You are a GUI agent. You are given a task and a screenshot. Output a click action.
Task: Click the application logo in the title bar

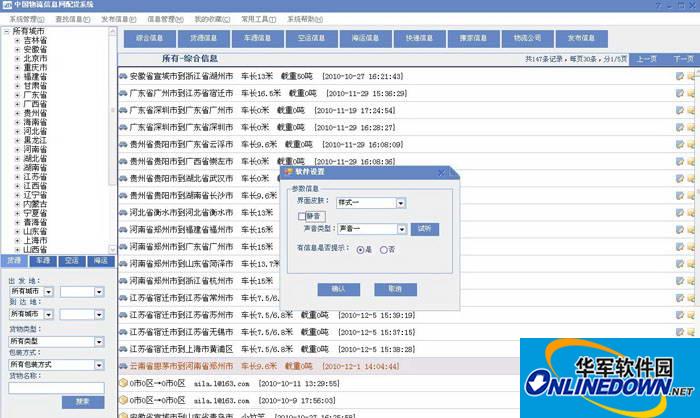click(7, 5)
